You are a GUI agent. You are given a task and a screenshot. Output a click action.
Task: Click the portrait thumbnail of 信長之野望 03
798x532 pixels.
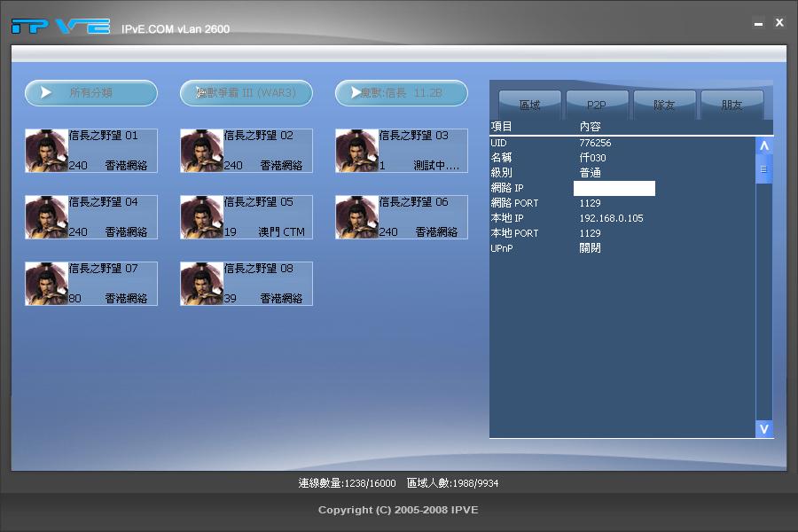(x=357, y=151)
